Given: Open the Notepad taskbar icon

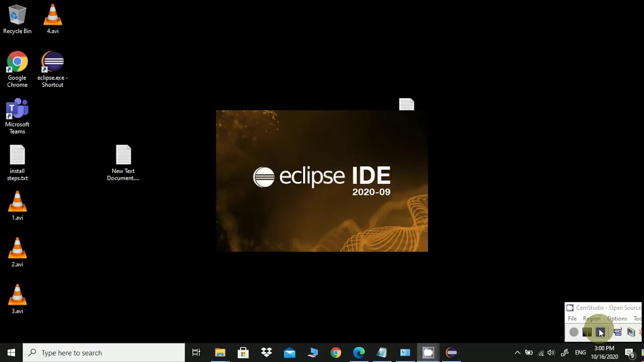Looking at the screenshot, I should [382, 352].
